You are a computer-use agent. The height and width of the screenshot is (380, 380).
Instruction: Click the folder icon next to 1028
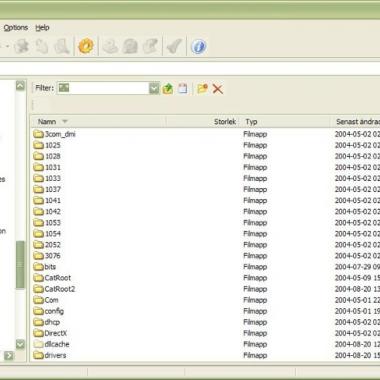tap(39, 156)
